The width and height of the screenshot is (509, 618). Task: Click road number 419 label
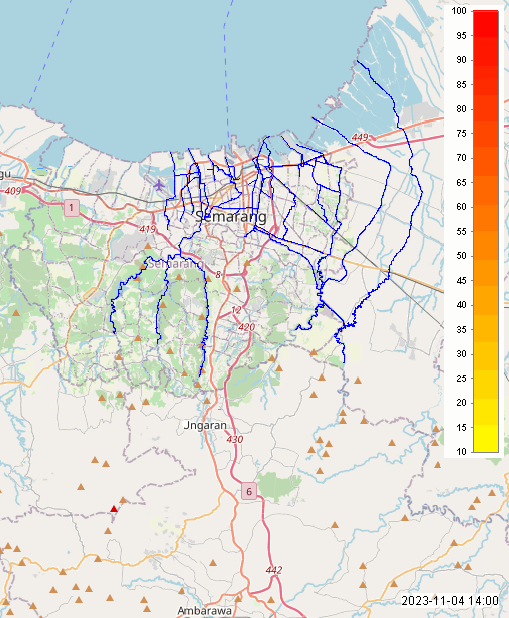pyautogui.click(x=147, y=229)
